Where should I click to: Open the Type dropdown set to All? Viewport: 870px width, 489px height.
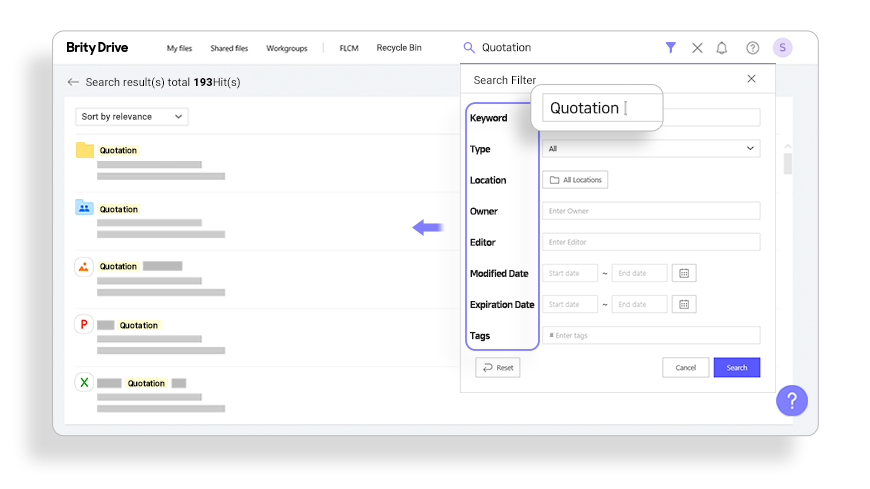tap(650, 149)
